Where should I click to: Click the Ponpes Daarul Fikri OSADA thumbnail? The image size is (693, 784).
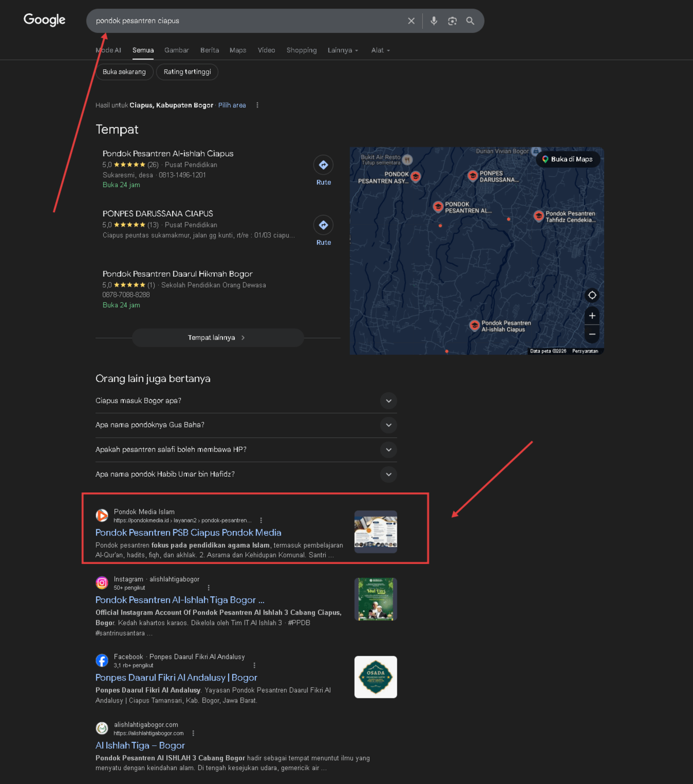coord(375,677)
